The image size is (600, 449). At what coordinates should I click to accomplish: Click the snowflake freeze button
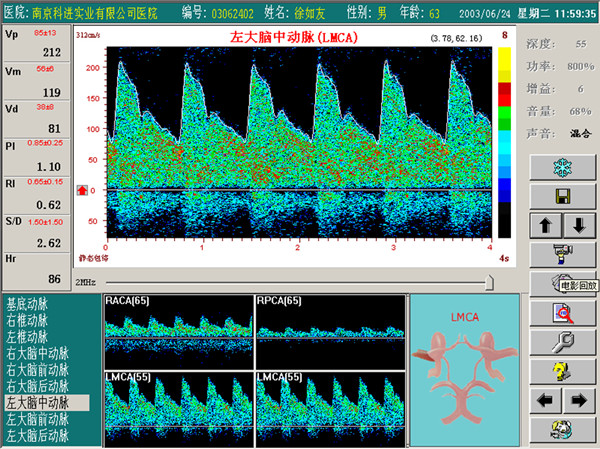click(562, 167)
